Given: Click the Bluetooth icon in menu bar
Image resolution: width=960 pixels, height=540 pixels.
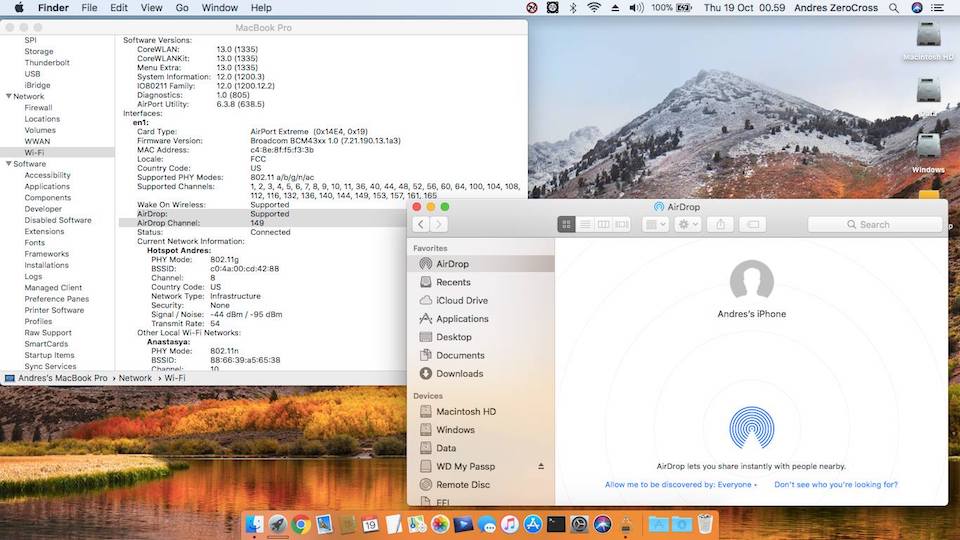Looking at the screenshot, I should (573, 8).
